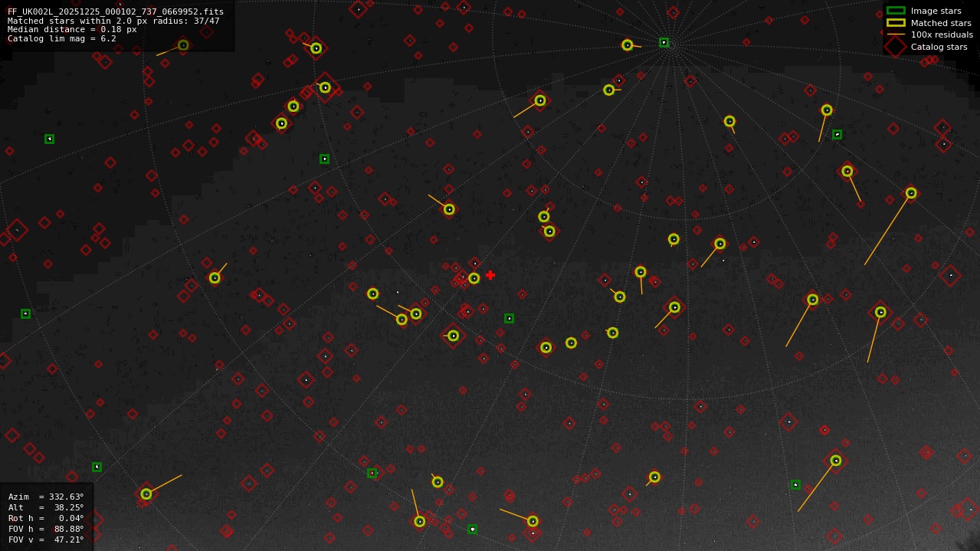Click the 'Catalog stars' legend label
Screen dimensions: 980x551
point(939,47)
